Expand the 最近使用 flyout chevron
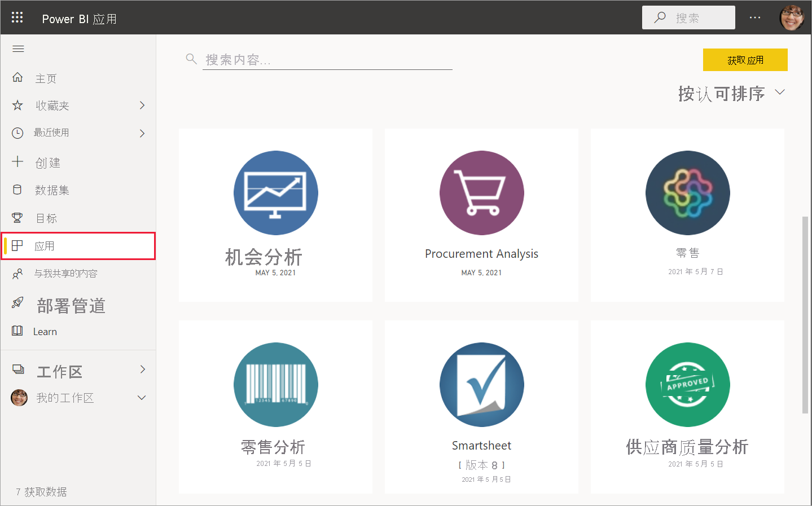The image size is (812, 506). [142, 133]
